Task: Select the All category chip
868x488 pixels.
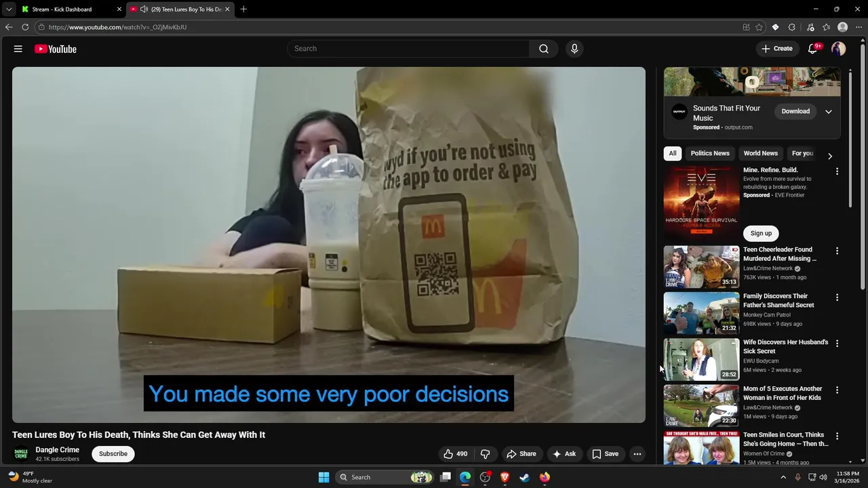Action: click(673, 153)
